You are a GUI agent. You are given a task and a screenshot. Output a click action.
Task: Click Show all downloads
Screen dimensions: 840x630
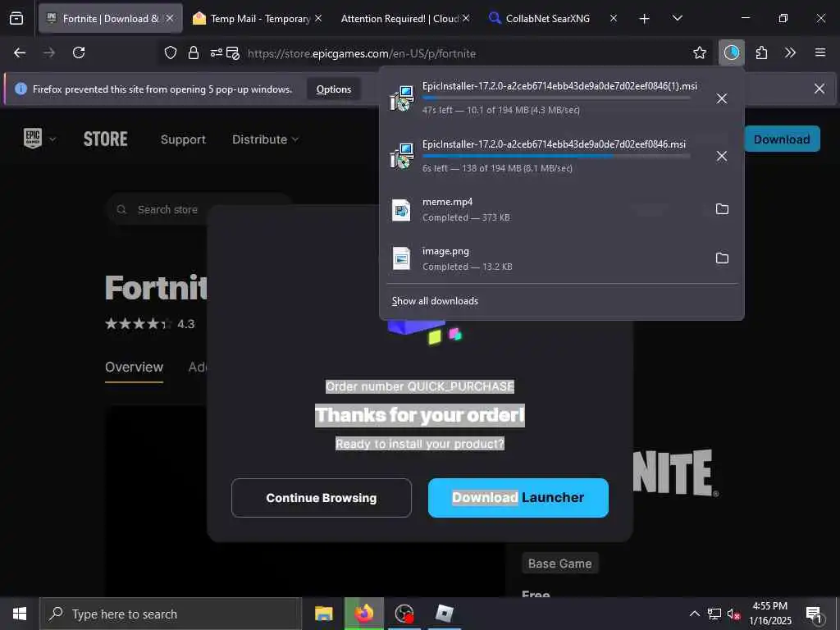435,301
